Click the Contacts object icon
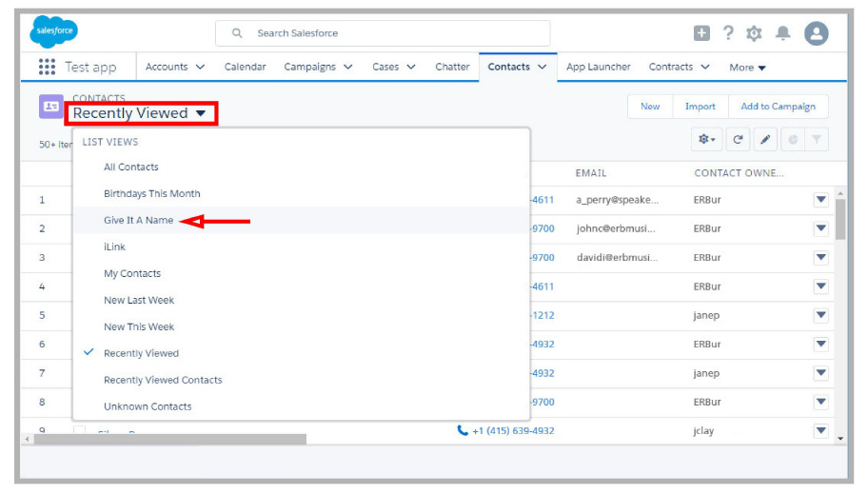This screenshot has width=868, height=494. coord(51,107)
